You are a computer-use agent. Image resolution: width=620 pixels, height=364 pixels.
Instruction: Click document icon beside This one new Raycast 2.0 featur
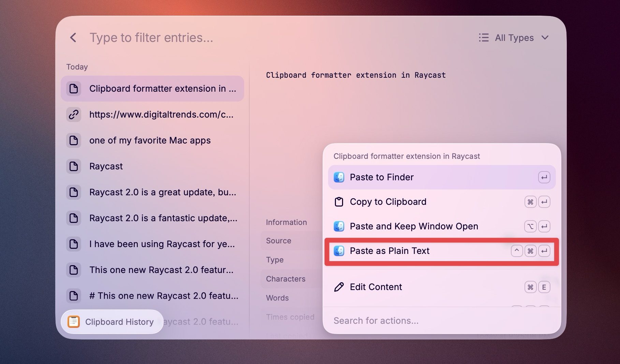pyautogui.click(x=74, y=270)
